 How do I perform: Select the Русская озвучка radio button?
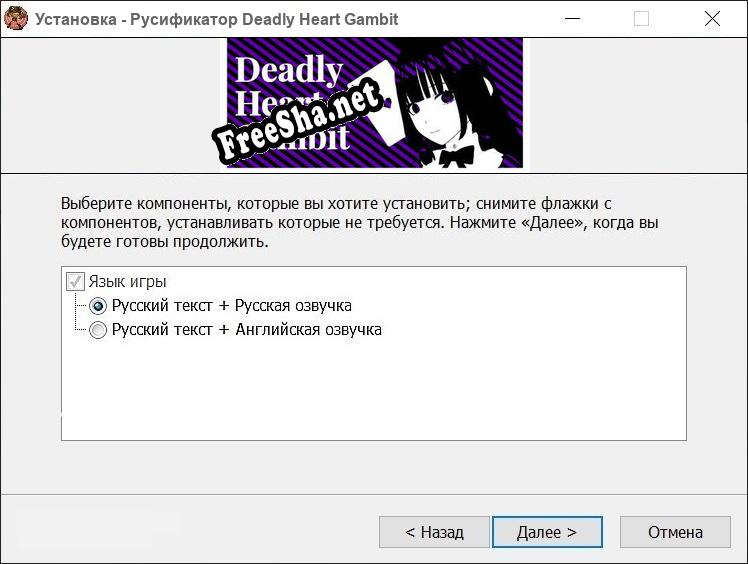98,306
